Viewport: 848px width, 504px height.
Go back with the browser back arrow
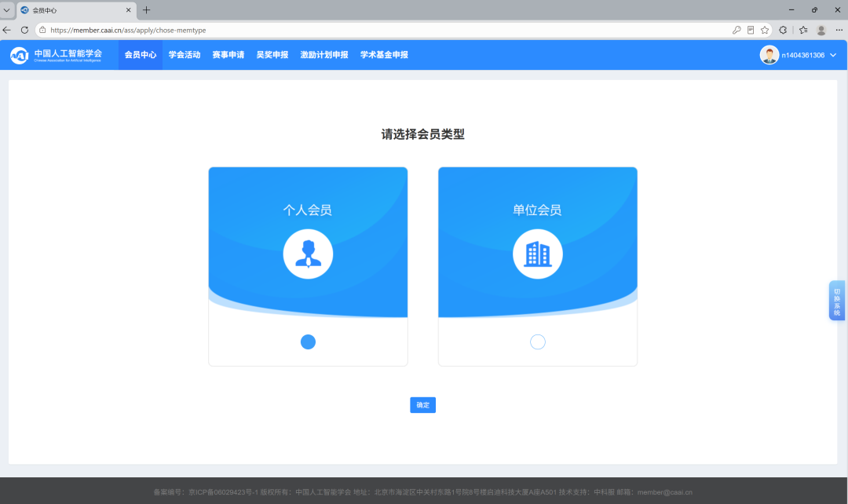7,31
